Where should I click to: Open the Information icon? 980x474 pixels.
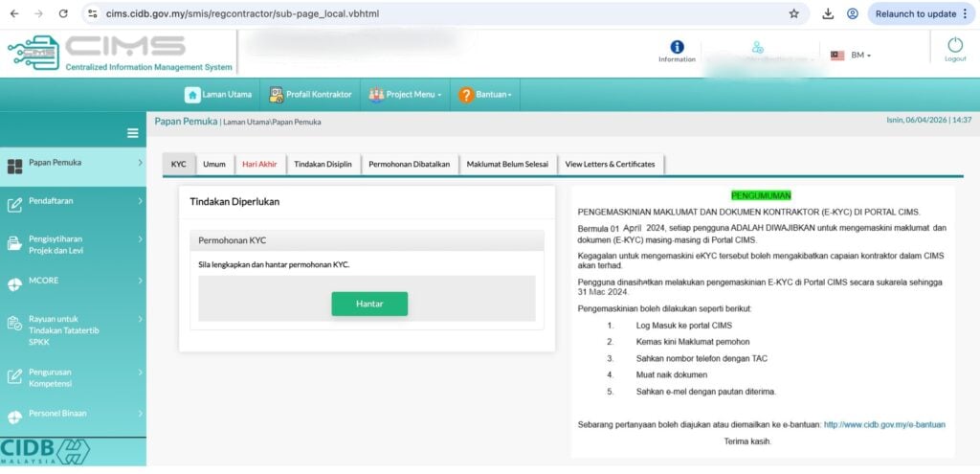[677, 52]
